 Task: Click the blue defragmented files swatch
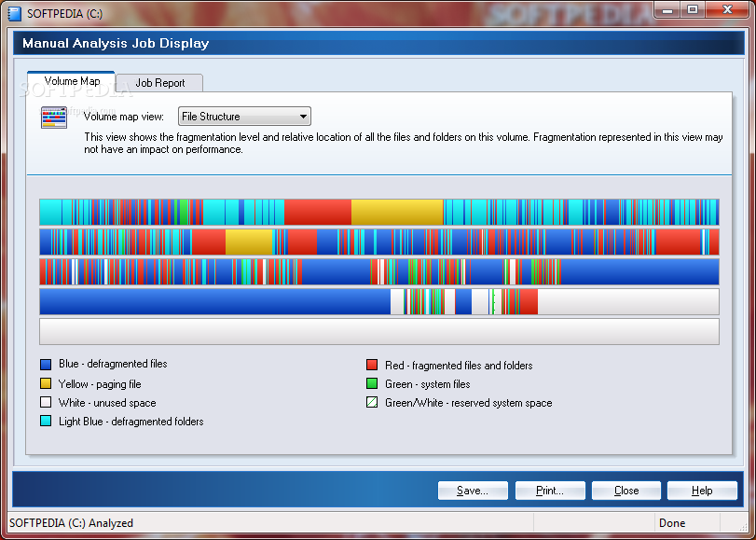(x=46, y=365)
